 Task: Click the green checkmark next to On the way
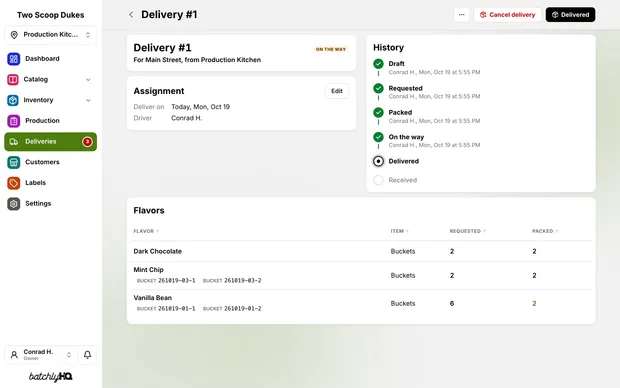click(x=378, y=137)
